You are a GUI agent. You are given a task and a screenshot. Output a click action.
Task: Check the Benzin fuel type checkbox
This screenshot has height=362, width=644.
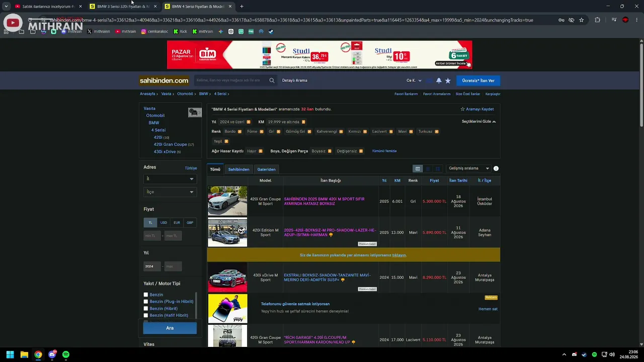(x=146, y=295)
